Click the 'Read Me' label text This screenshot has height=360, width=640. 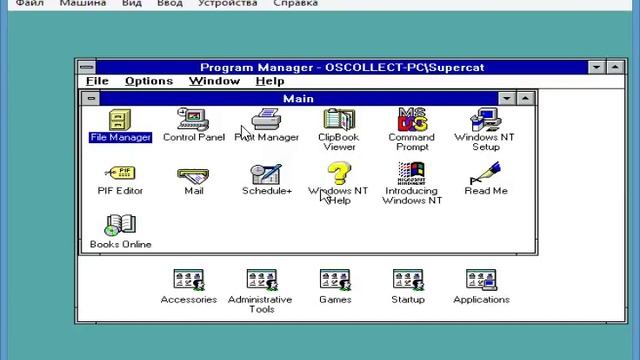tap(486, 191)
